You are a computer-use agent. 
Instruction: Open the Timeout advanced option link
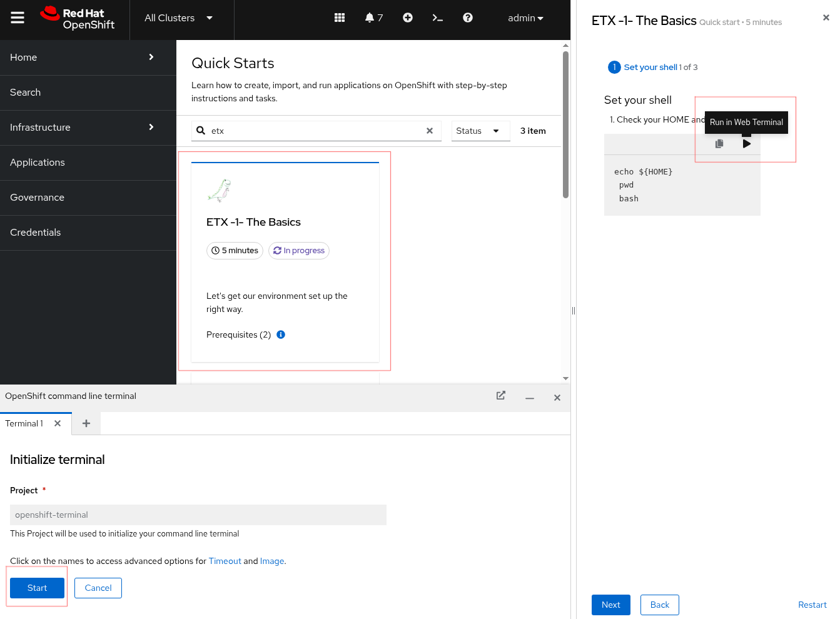pos(225,561)
